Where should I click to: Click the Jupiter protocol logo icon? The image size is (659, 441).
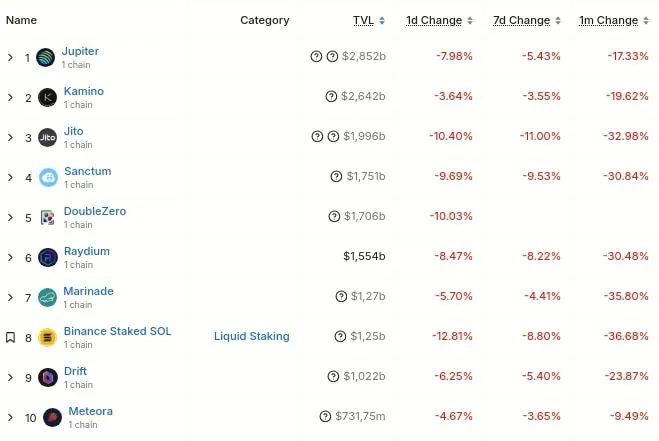pyautogui.click(x=46, y=57)
